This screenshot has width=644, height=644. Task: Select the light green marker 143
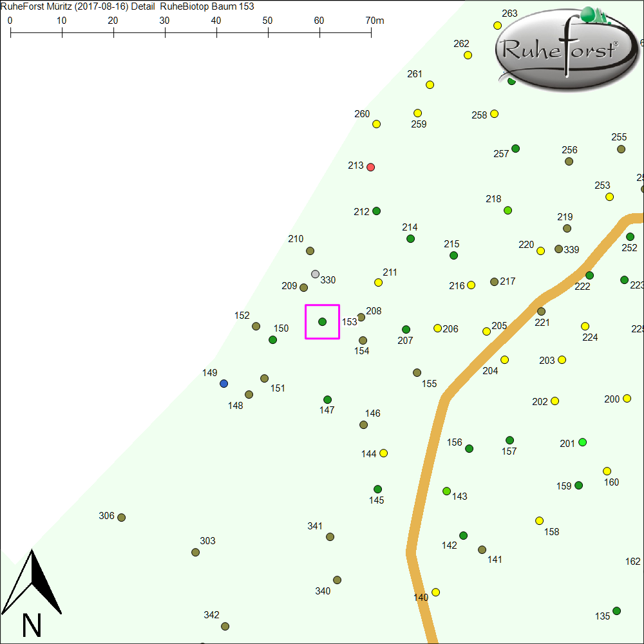tap(446, 491)
